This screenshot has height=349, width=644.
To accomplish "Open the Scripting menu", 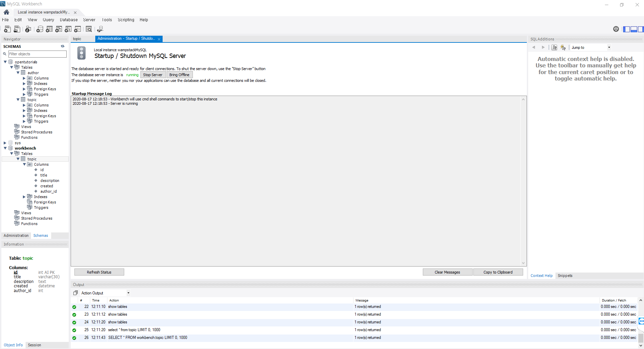I will tap(126, 20).
